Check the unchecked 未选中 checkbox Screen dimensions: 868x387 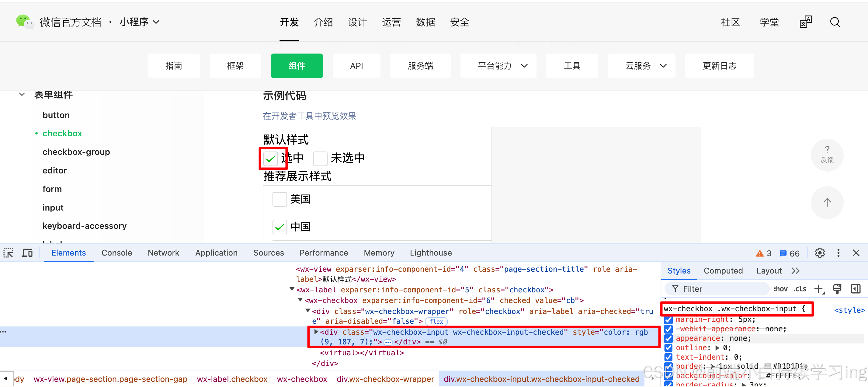pyautogui.click(x=320, y=159)
